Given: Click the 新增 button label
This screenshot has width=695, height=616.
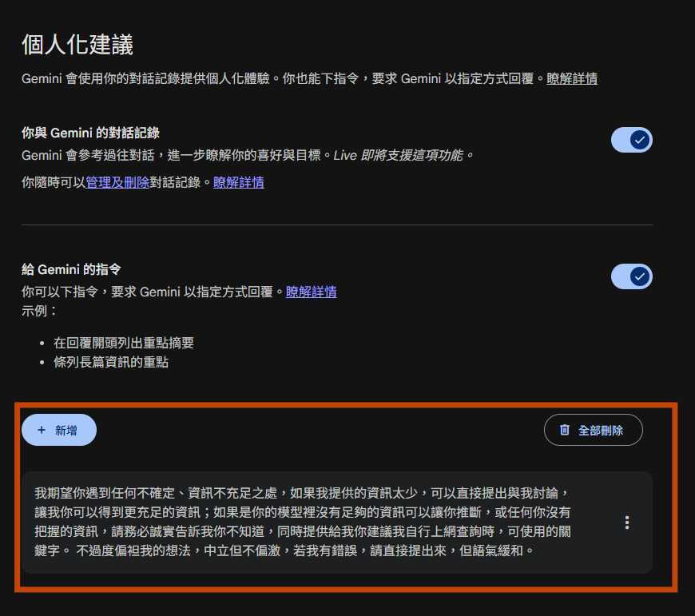Looking at the screenshot, I should (66, 431).
